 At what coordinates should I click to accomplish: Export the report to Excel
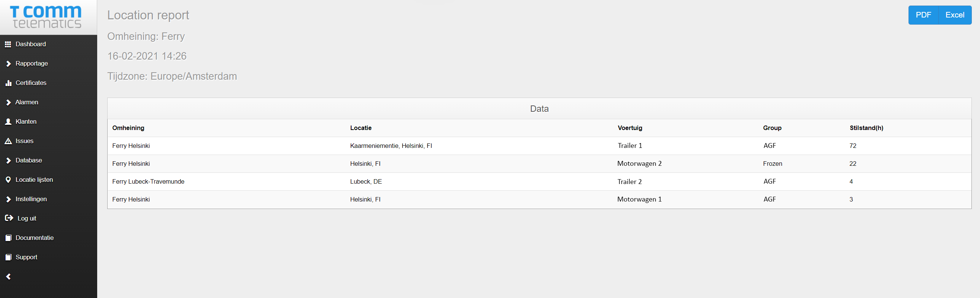(x=955, y=15)
